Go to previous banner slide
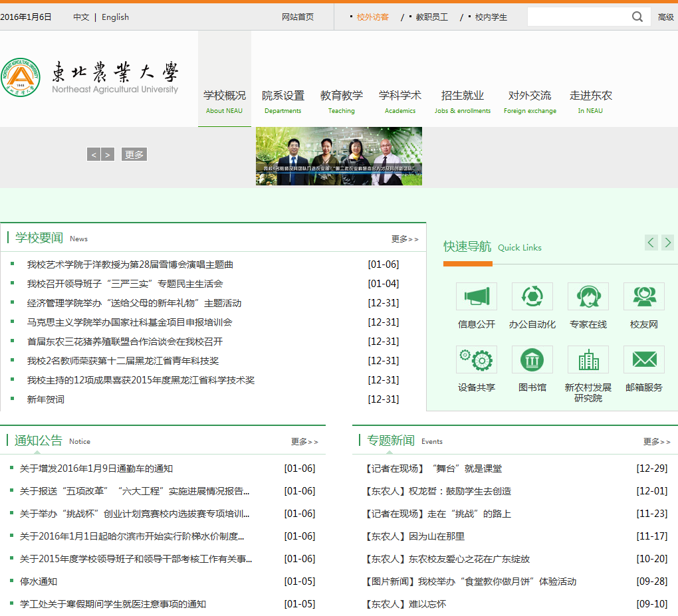The height and width of the screenshot is (616, 678). click(94, 154)
